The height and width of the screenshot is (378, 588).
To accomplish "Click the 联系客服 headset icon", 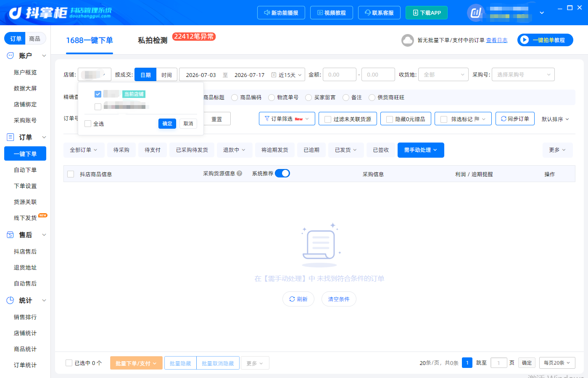I will pos(368,13).
